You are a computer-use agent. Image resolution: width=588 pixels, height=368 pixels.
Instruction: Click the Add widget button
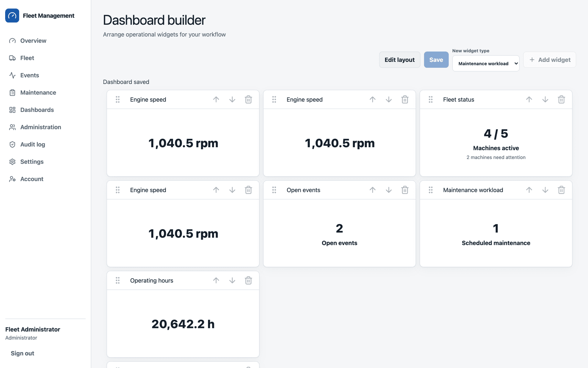pyautogui.click(x=550, y=60)
